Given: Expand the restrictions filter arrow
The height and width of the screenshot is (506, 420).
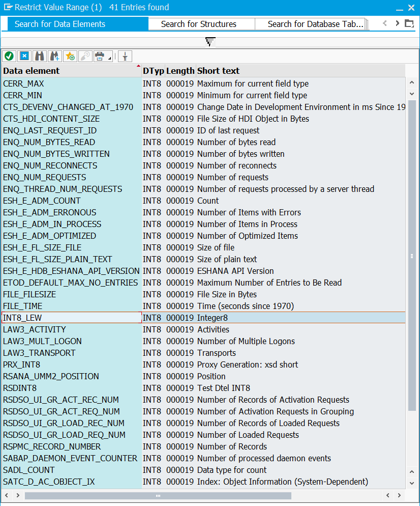Looking at the screenshot, I should tap(210, 42).
